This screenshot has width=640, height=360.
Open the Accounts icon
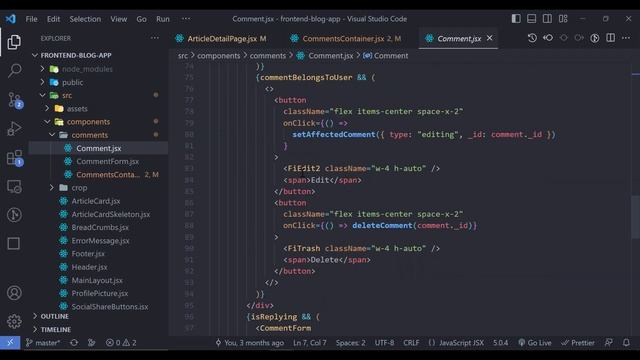14,293
